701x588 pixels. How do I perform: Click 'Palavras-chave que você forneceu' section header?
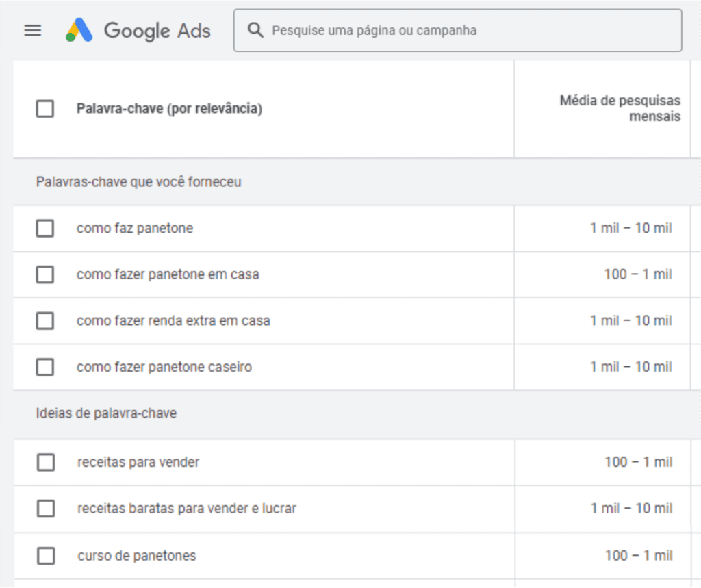pyautogui.click(x=138, y=182)
